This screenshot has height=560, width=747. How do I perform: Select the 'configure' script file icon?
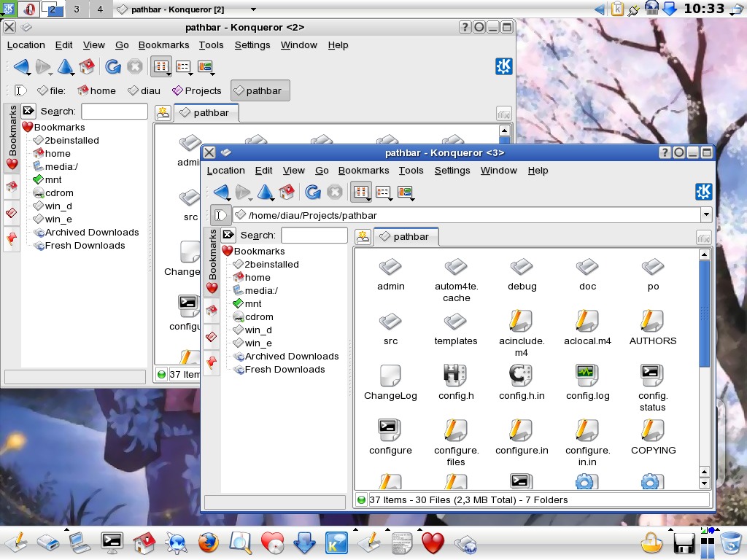pyautogui.click(x=390, y=430)
